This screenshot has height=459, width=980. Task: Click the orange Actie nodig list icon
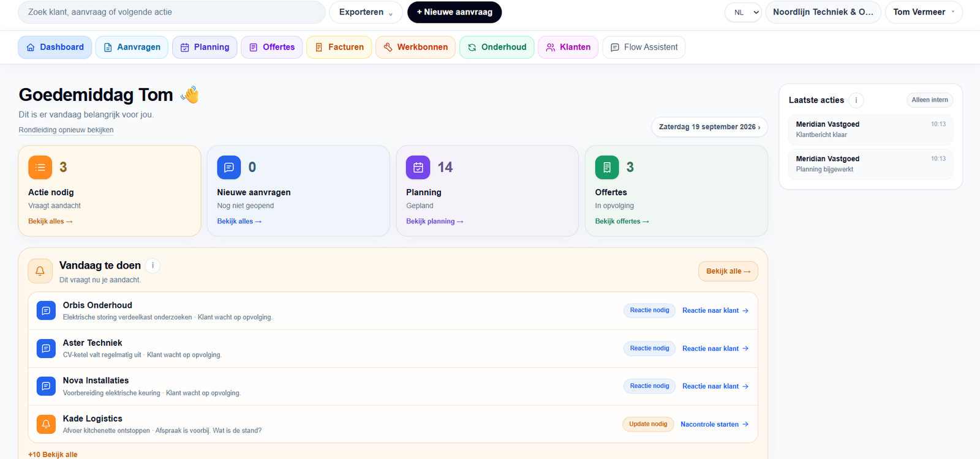pos(40,168)
